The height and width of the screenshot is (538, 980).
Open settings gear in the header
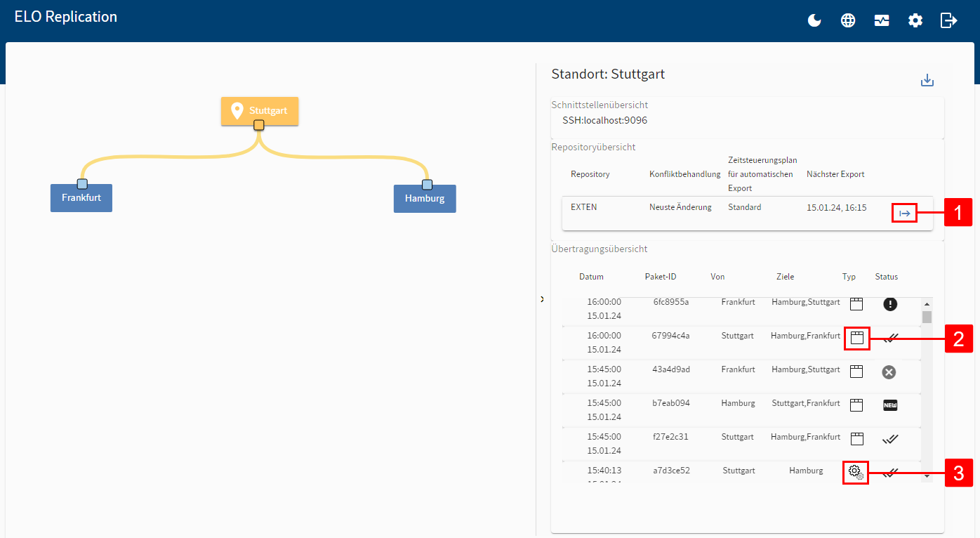(915, 20)
